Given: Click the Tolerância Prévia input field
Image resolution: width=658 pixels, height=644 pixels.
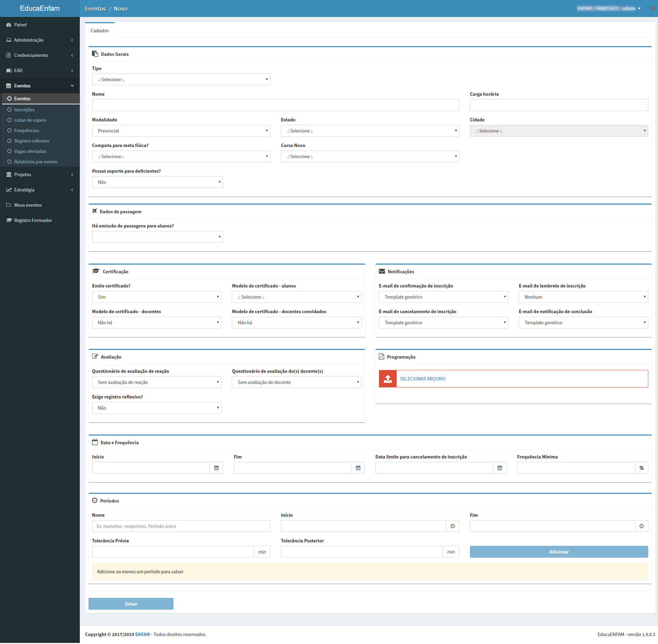Looking at the screenshot, I should coord(173,552).
